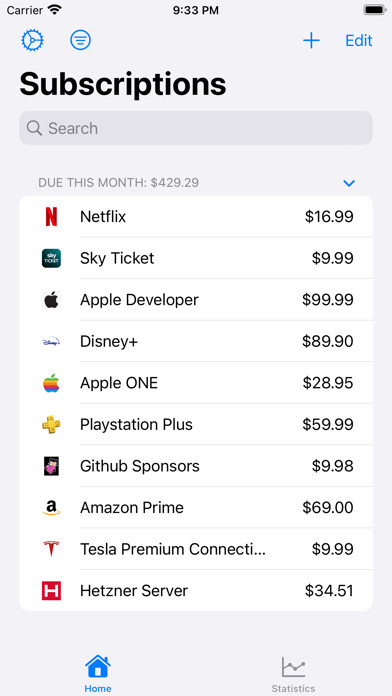Open settings via the gear icon
The image size is (392, 696).
point(32,40)
